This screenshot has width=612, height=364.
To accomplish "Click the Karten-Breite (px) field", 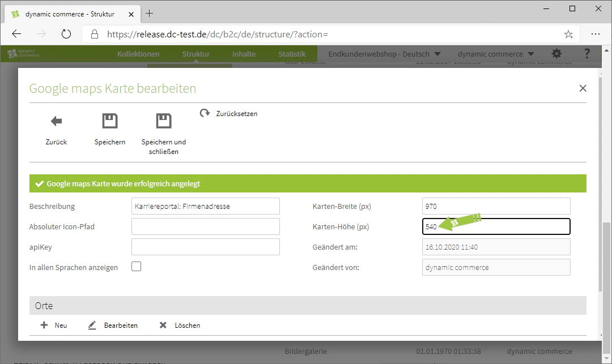I will point(496,206).
